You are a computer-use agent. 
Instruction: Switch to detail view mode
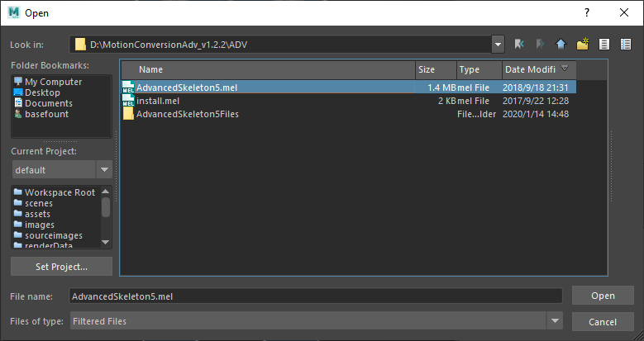(x=626, y=44)
